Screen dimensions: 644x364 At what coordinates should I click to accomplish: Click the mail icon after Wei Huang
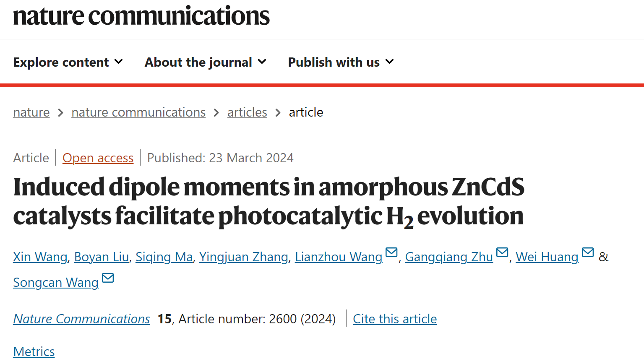pyautogui.click(x=588, y=252)
